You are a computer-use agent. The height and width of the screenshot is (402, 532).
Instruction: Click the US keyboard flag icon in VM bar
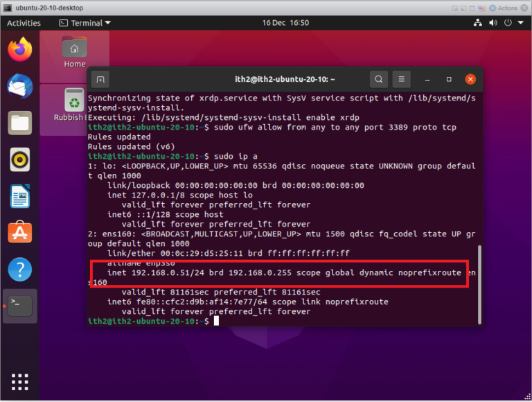coord(481,8)
